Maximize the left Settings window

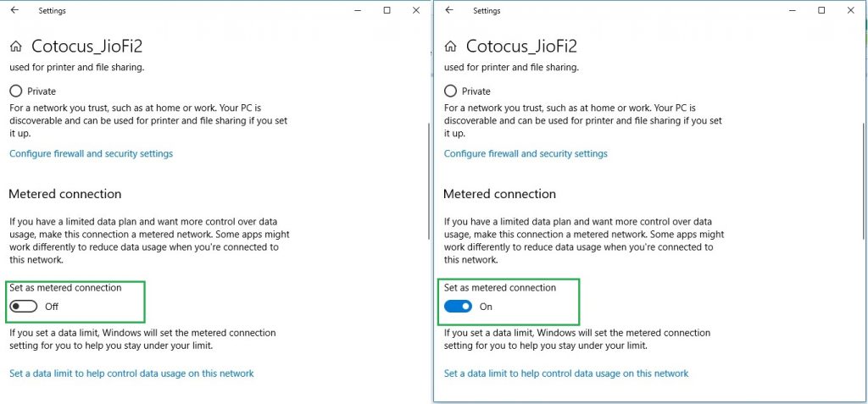[387, 11]
